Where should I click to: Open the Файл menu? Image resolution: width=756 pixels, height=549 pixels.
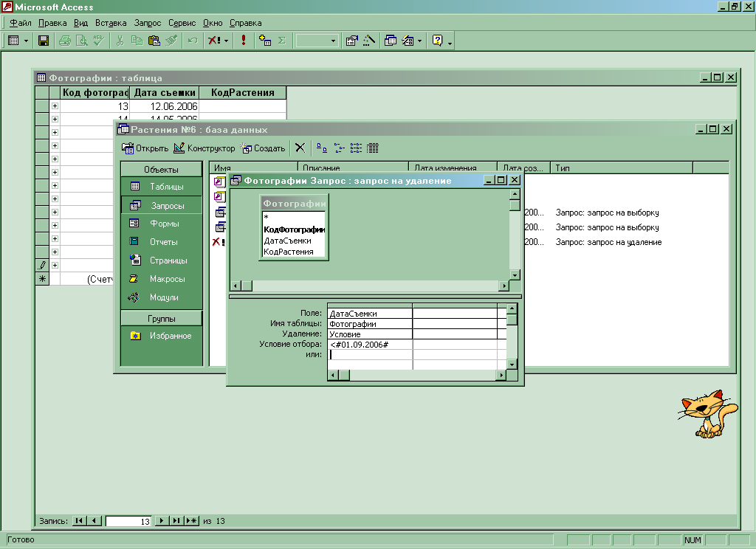point(20,23)
